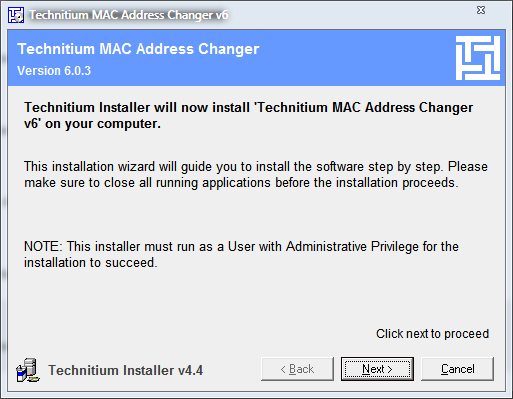
Task: Click the 'Click next to proceed' hint
Action: tap(432, 334)
